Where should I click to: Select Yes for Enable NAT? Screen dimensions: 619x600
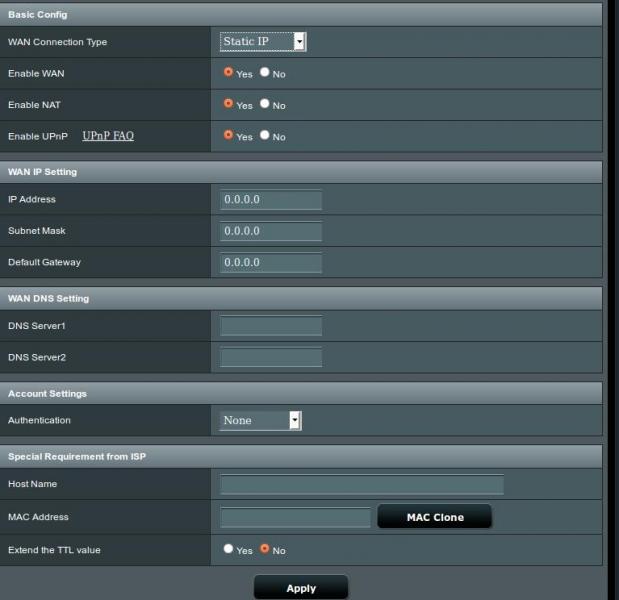tap(229, 104)
